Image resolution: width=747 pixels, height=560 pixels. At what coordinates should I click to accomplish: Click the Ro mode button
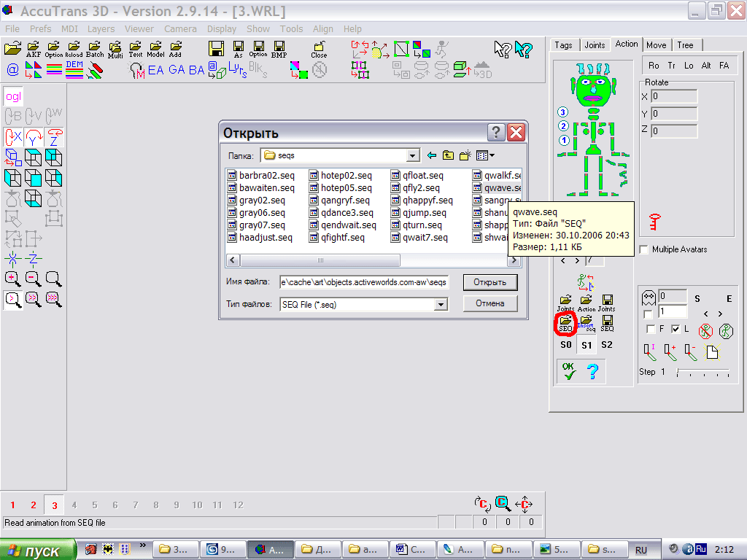tap(654, 66)
